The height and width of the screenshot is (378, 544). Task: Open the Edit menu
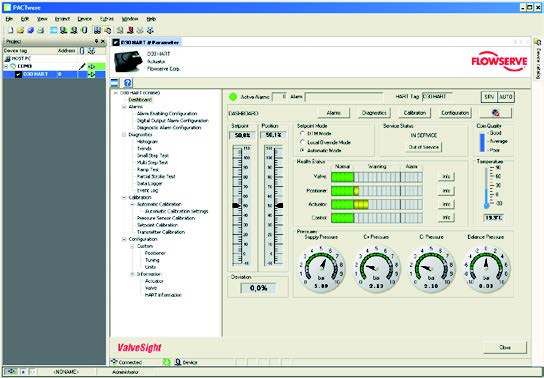pyautogui.click(x=25, y=19)
